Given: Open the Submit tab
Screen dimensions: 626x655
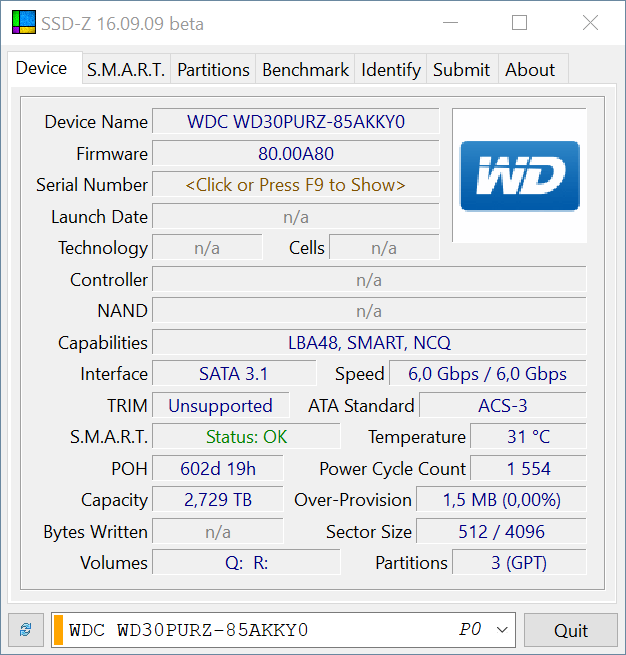Looking at the screenshot, I should tap(461, 69).
